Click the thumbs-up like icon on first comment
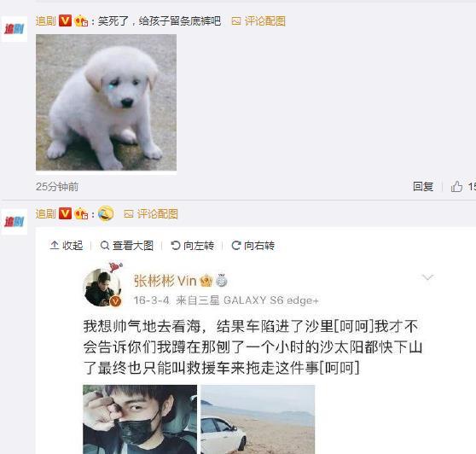The height and width of the screenshot is (454, 476). click(456, 186)
